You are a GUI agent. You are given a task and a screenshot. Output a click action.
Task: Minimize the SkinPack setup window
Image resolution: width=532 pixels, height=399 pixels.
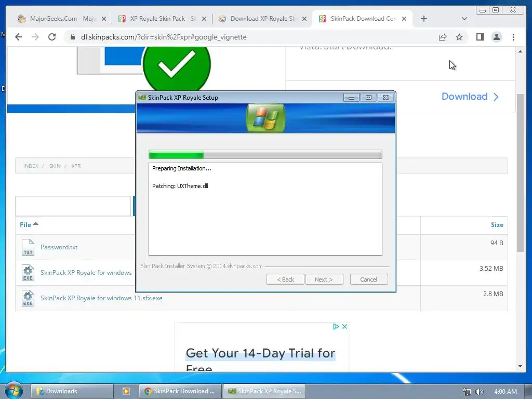(x=351, y=98)
